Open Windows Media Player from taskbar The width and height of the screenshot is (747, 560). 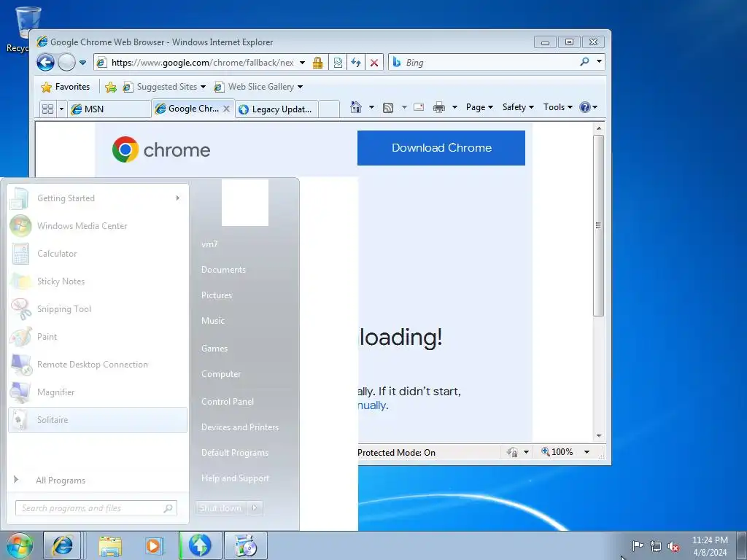153,545
